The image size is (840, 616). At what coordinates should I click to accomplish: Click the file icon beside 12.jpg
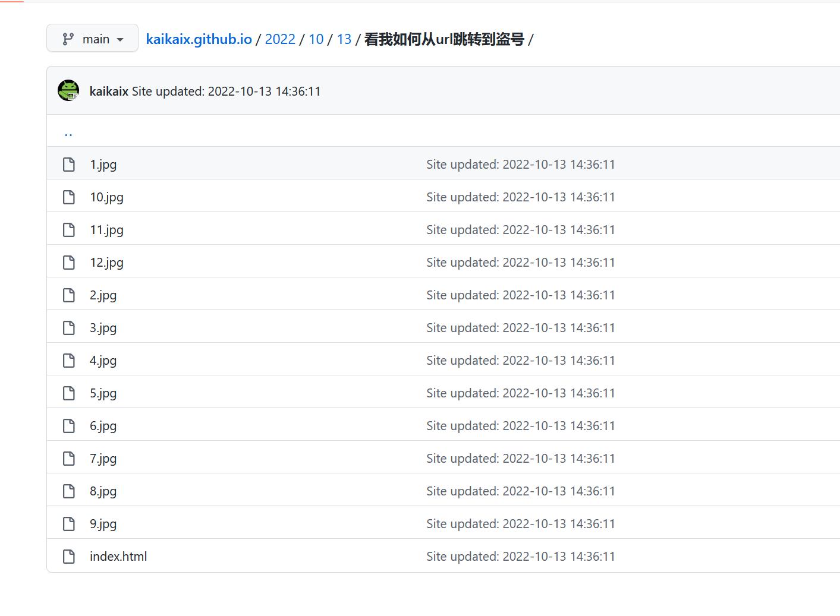68,262
